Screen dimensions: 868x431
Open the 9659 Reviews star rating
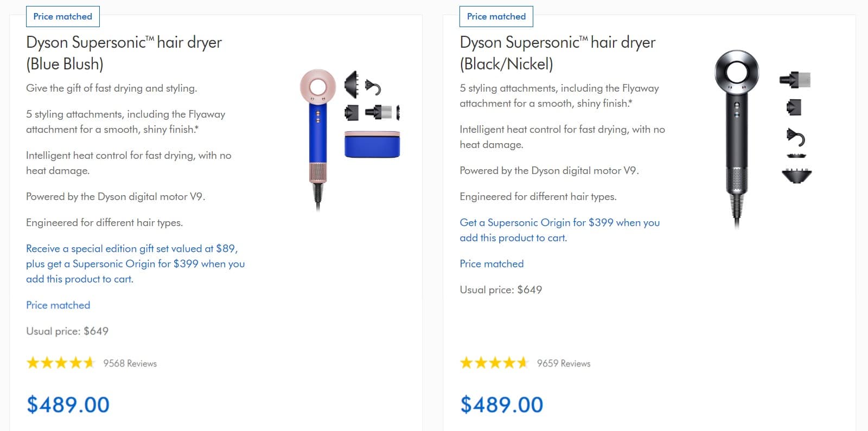tap(525, 363)
